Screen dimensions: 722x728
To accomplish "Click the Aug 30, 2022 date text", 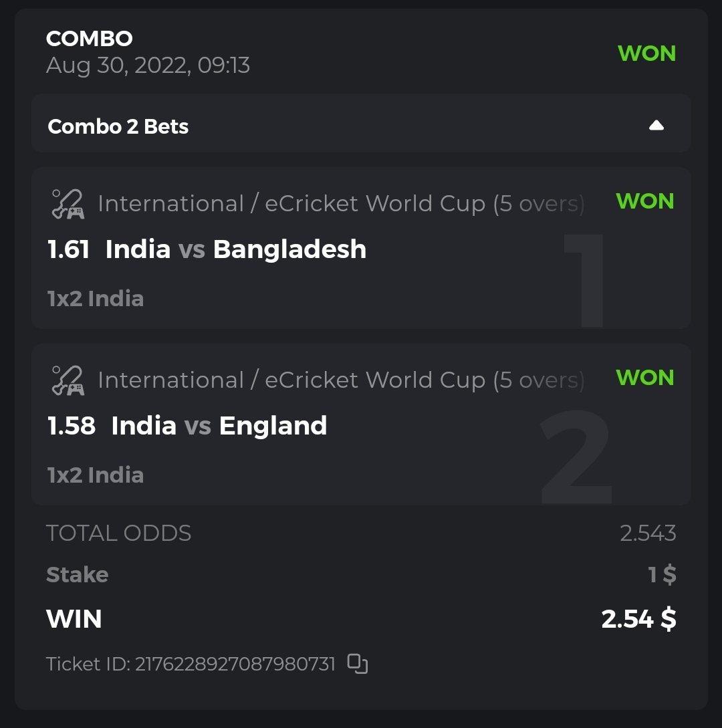I will [x=148, y=66].
